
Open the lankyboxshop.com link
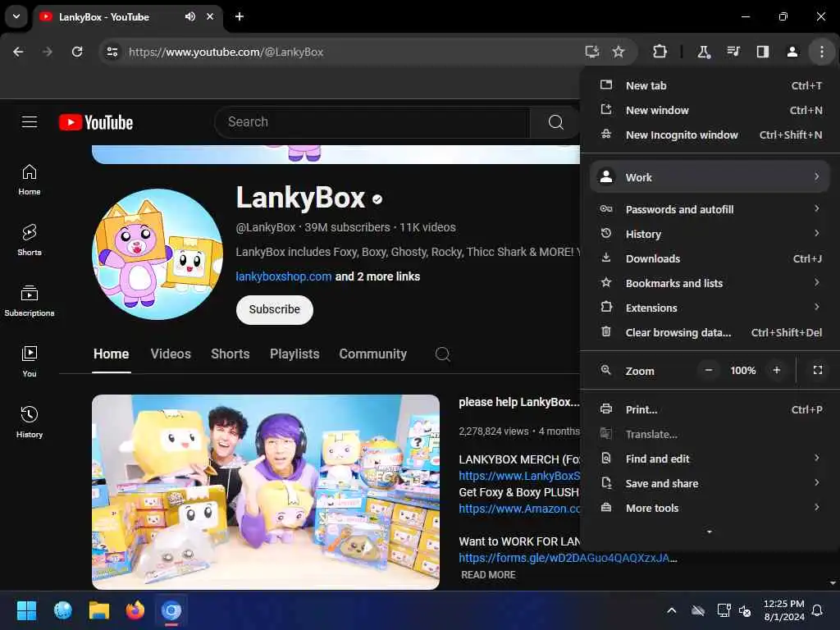click(x=283, y=276)
